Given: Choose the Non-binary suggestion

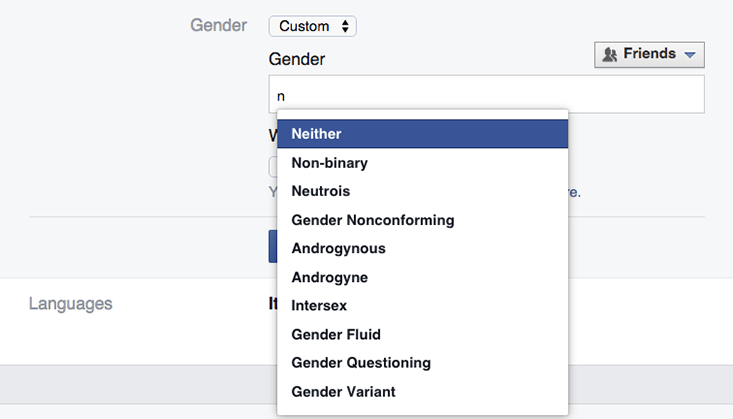Looking at the screenshot, I should point(423,163).
